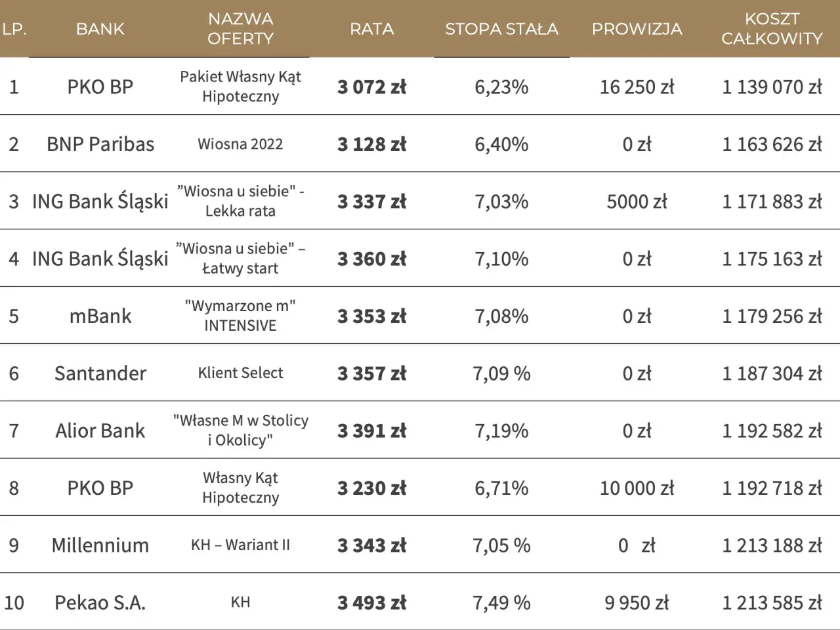Screen dimensions: 840x630
Task: Click the "Wymarzone m" INTENSIVE offer name
Action: pyautogui.click(x=240, y=316)
